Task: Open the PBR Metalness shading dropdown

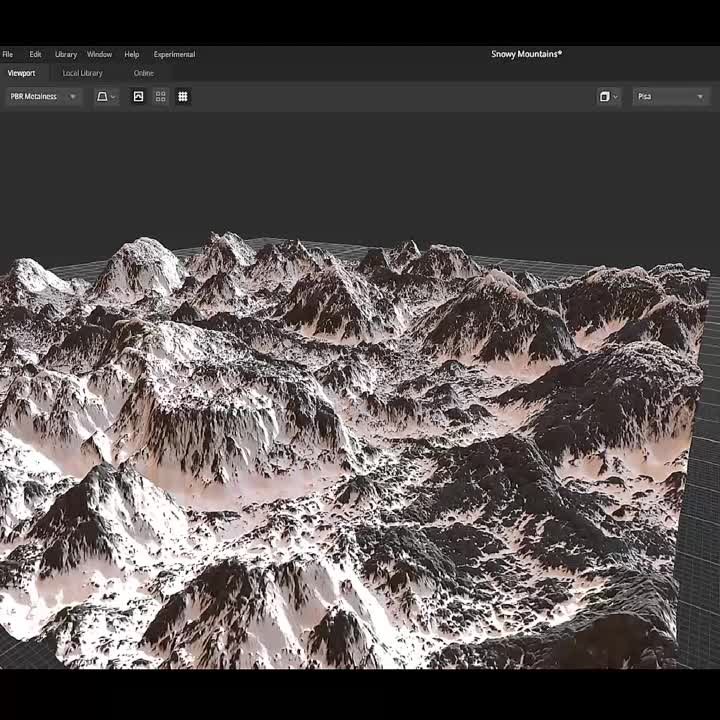Action: tap(43, 96)
